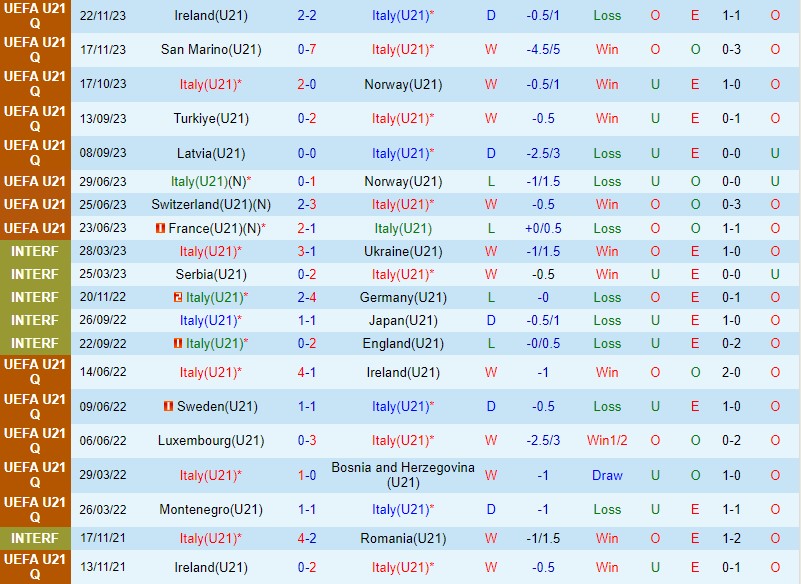Open the Ireland(U21) home team on 22/11/23
801x584 pixels.
pos(210,16)
